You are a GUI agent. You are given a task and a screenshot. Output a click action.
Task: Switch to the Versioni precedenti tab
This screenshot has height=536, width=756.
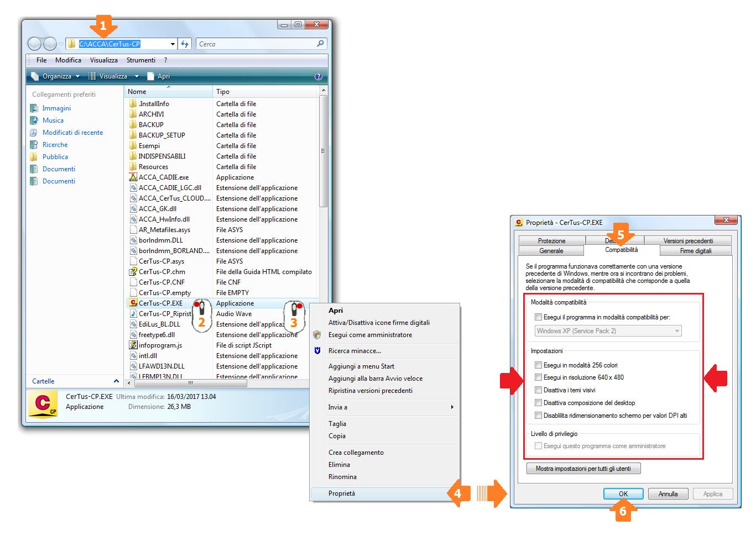[688, 241]
